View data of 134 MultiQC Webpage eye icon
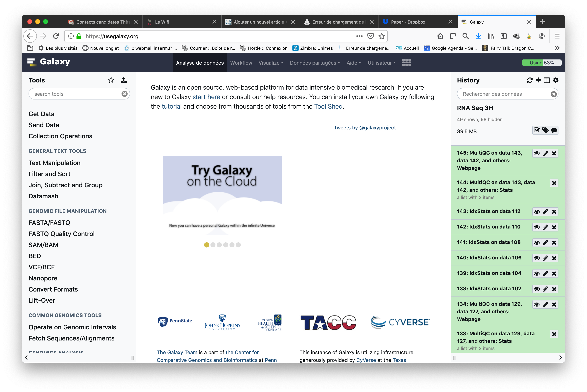This screenshot has height=392, width=587. (536, 304)
